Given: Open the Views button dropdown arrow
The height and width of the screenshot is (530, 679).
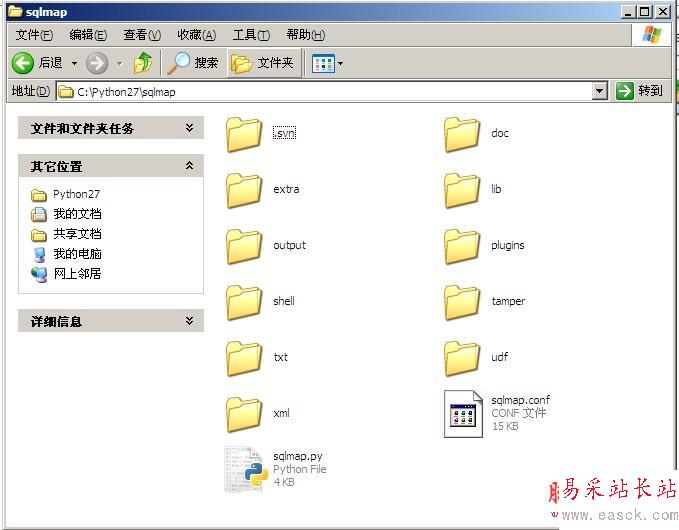Looking at the screenshot, I should tap(341, 64).
